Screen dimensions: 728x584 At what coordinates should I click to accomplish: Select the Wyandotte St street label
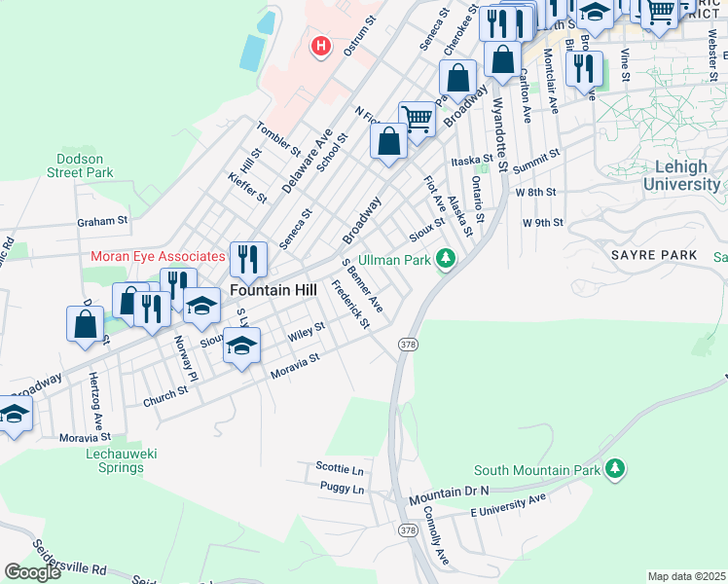[500, 134]
